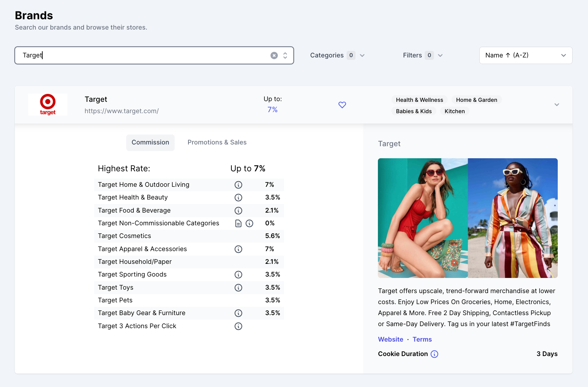Select the Babies & Kids tag
The image size is (588, 387).
414,111
